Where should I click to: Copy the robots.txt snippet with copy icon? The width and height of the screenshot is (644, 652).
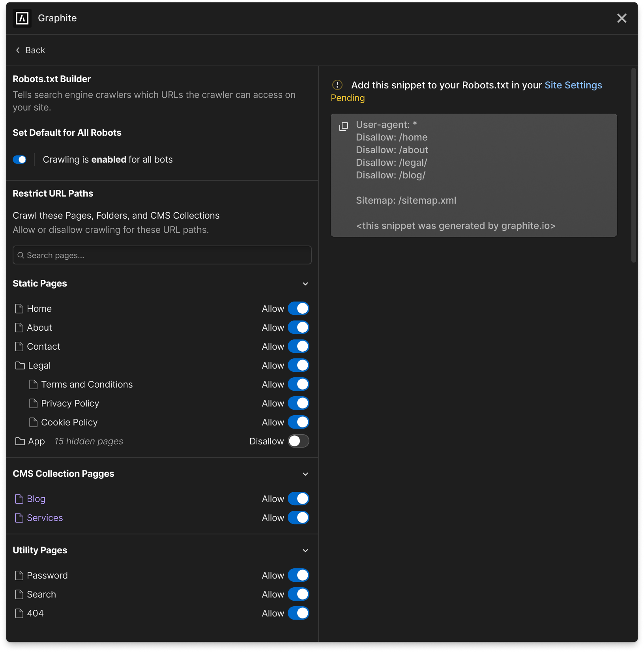(344, 126)
